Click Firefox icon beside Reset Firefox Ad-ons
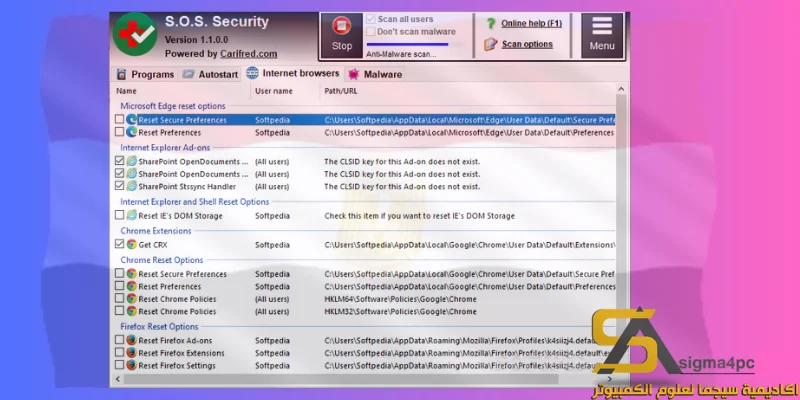This screenshot has width=800, height=400. coord(132,340)
